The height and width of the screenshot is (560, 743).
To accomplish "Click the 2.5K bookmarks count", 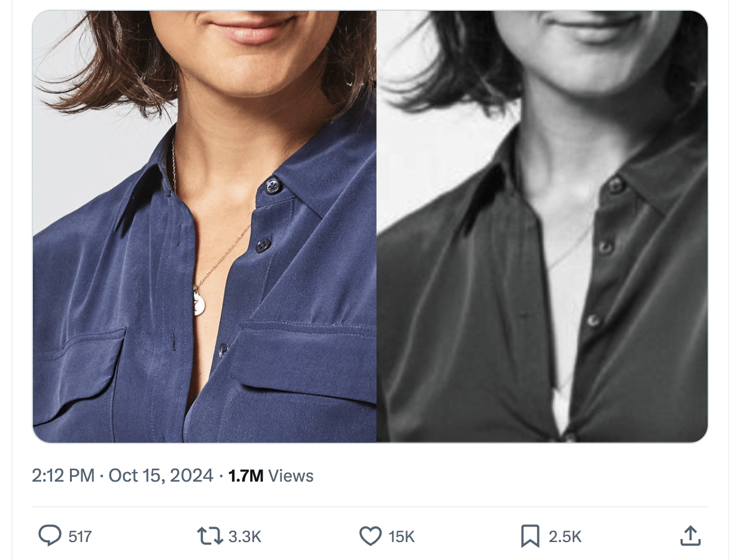I will coord(565,537).
